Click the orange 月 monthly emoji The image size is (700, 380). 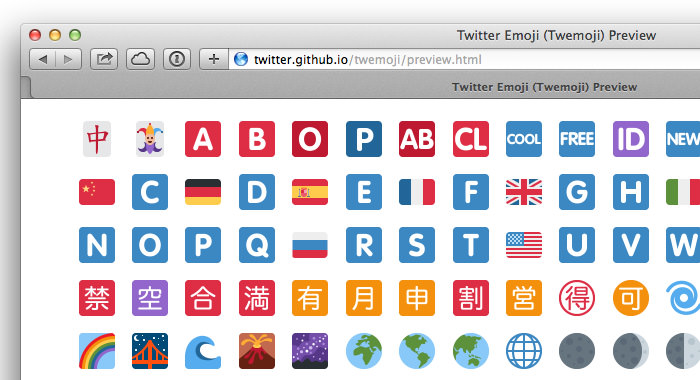364,298
